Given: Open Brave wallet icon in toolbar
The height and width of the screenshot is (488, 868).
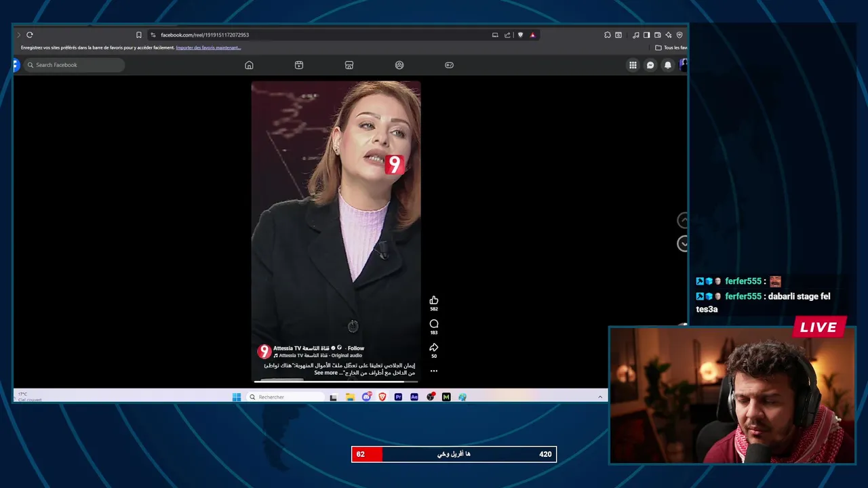Looking at the screenshot, I should pos(657,35).
